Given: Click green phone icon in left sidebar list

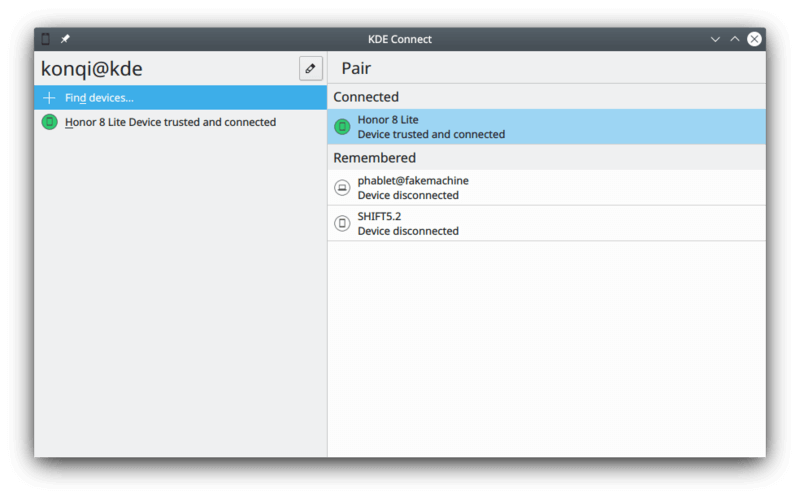Looking at the screenshot, I should point(49,122).
